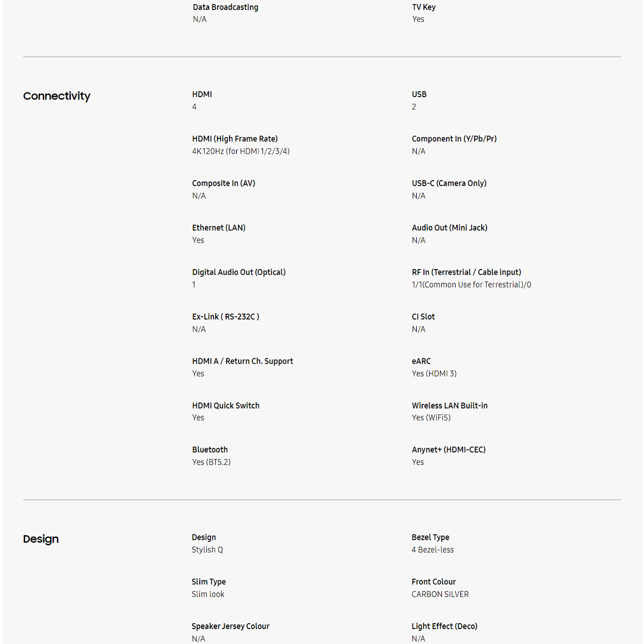
Task: Click the Component In (Y/Pb/Pr) label
Action: [454, 139]
